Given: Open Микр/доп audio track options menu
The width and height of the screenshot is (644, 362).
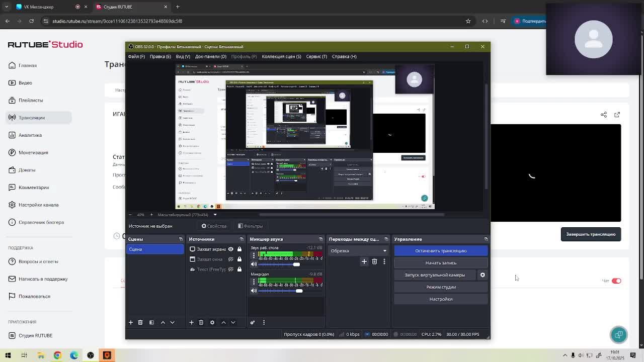Looking at the screenshot, I should pos(254,282).
